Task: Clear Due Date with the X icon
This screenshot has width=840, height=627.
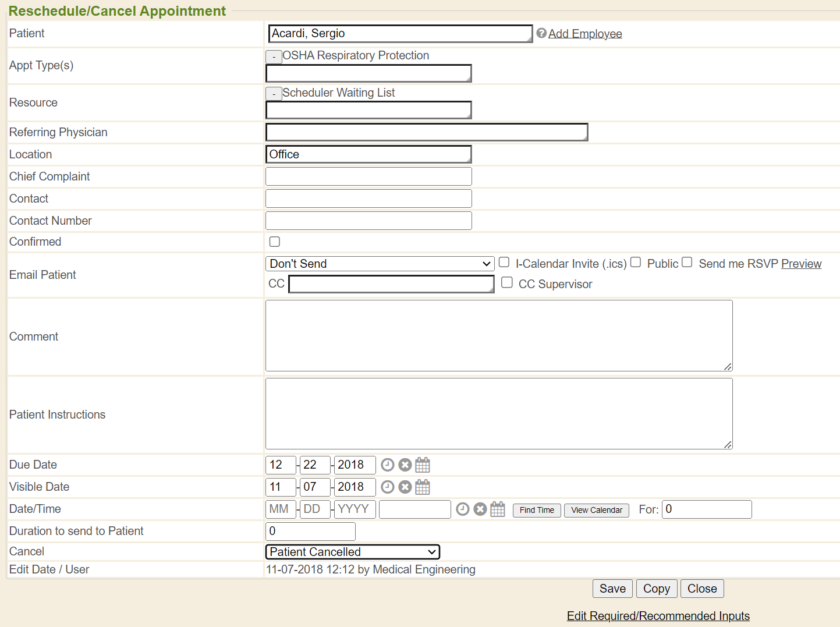Action: [x=405, y=465]
